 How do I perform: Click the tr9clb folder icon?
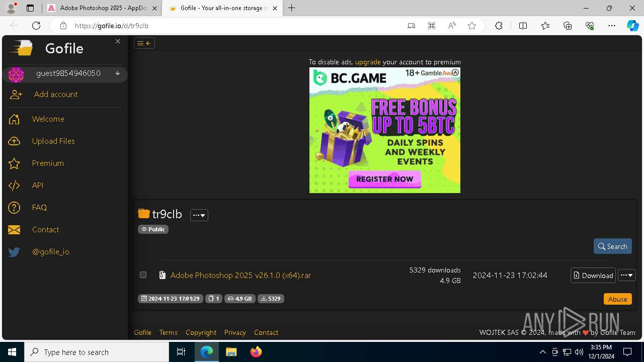(x=144, y=214)
